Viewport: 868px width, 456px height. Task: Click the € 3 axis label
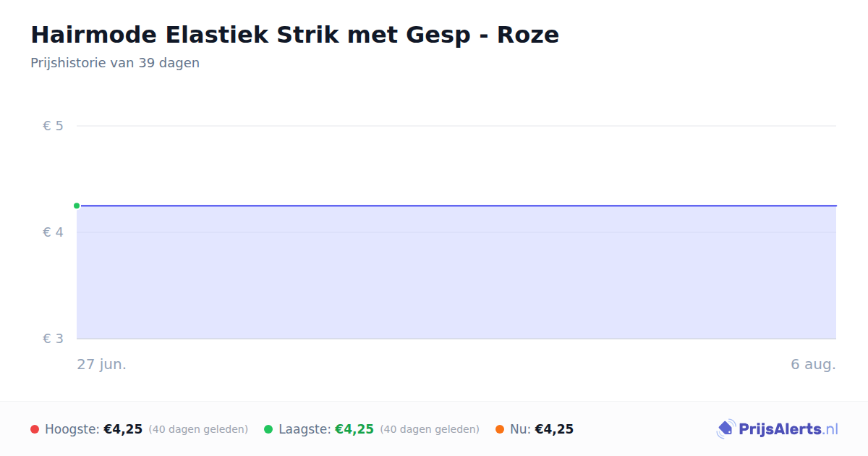[53, 339]
